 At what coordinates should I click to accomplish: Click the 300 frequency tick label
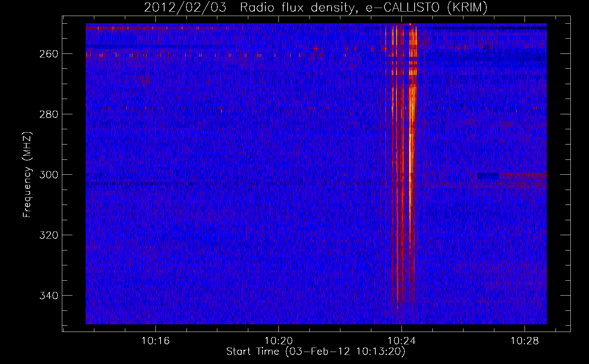[x=49, y=175]
